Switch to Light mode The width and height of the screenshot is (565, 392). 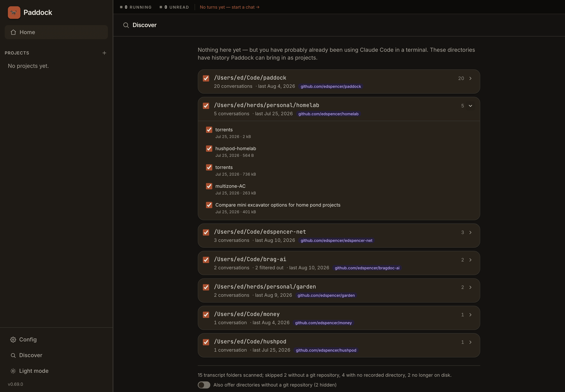coord(56,371)
